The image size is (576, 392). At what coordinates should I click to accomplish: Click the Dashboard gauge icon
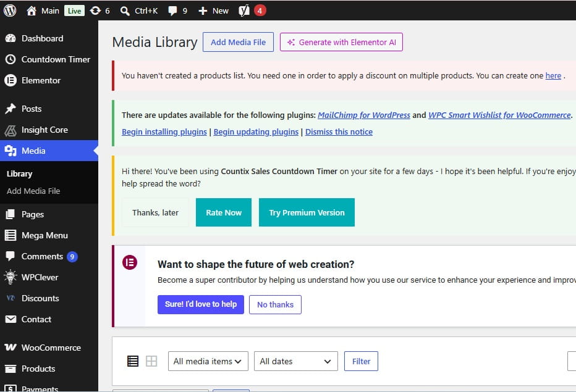[x=11, y=38]
